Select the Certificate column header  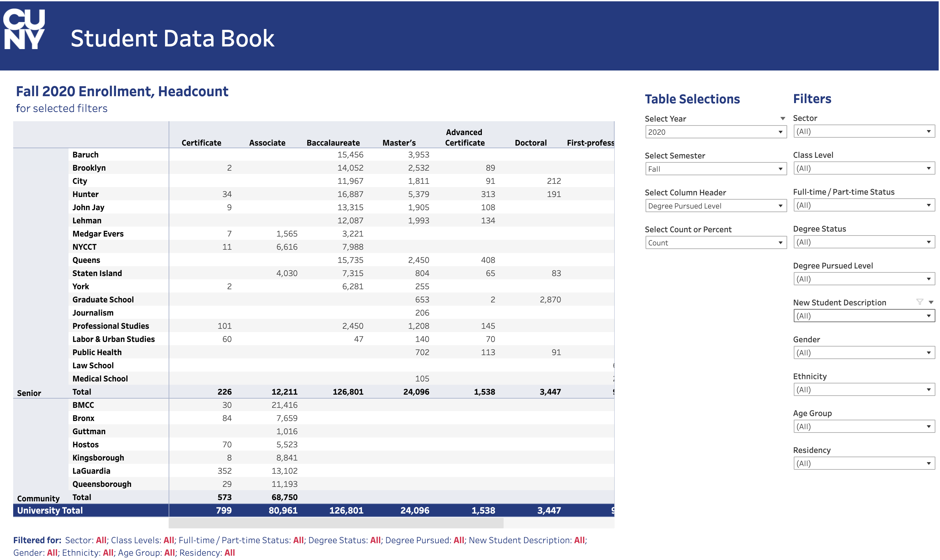coord(202,143)
